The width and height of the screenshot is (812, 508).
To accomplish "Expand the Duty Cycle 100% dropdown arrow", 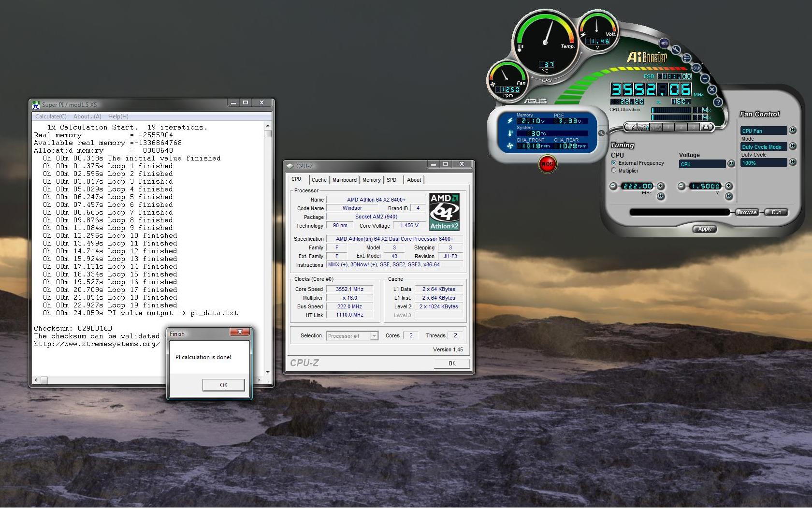I will pyautogui.click(x=793, y=162).
